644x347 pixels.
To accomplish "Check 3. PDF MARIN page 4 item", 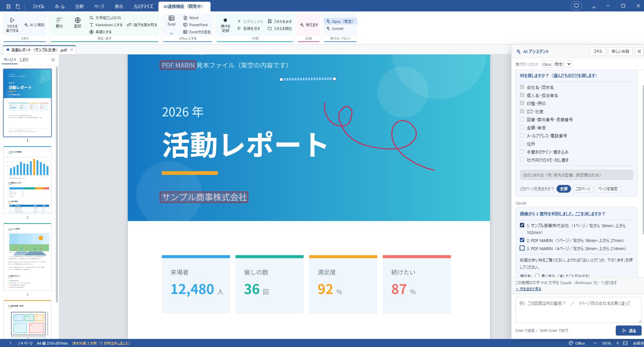I will coord(522,248).
